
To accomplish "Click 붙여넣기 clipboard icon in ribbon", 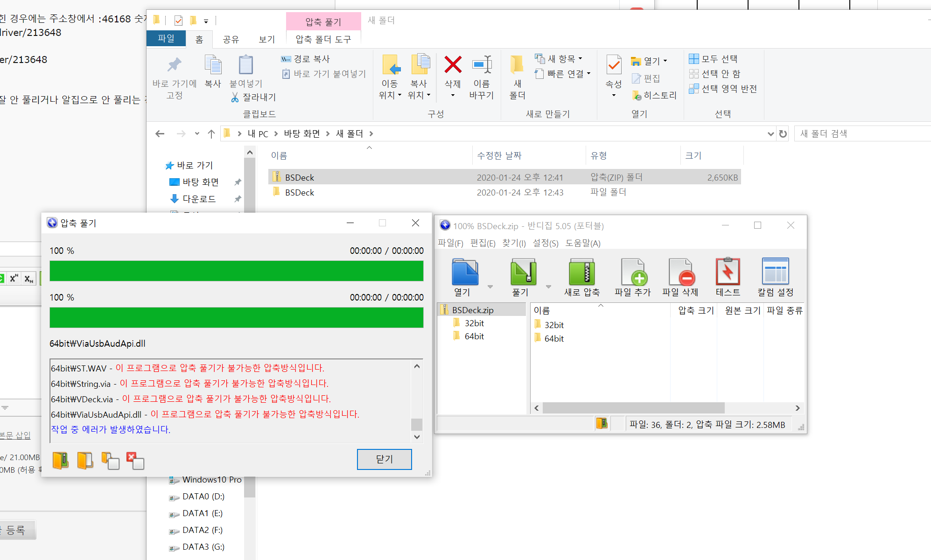I will click(x=246, y=64).
